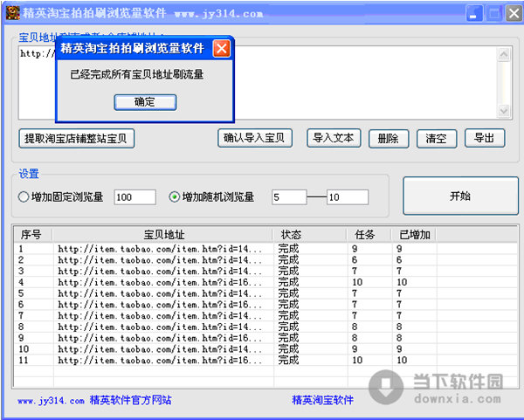Focus the random maximum field showing 10
Image resolution: width=524 pixels, height=420 pixels.
348,197
